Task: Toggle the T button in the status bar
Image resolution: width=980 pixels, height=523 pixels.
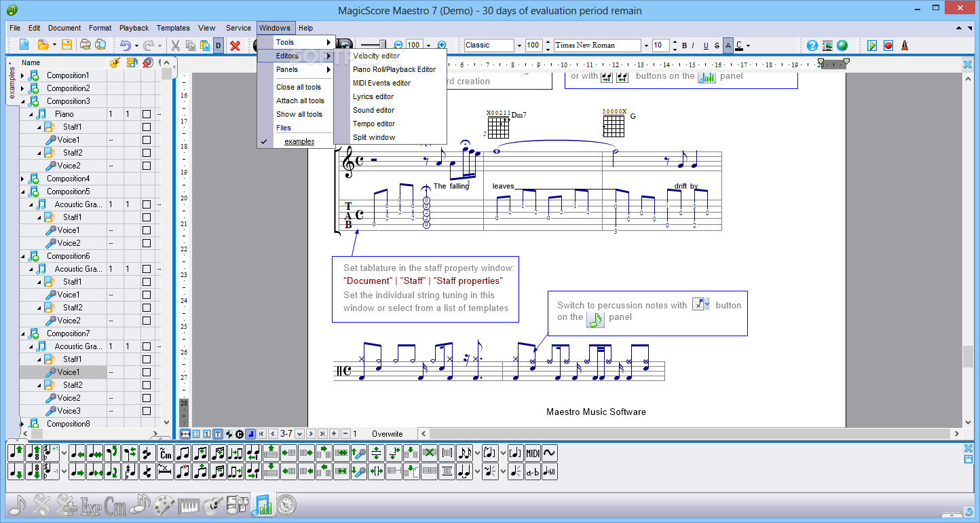Action: click(218, 433)
